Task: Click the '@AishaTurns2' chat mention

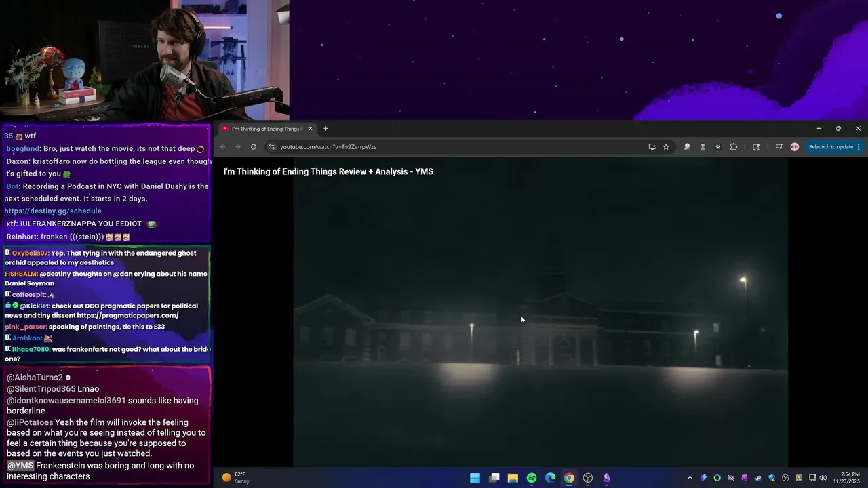Action: (x=35, y=378)
